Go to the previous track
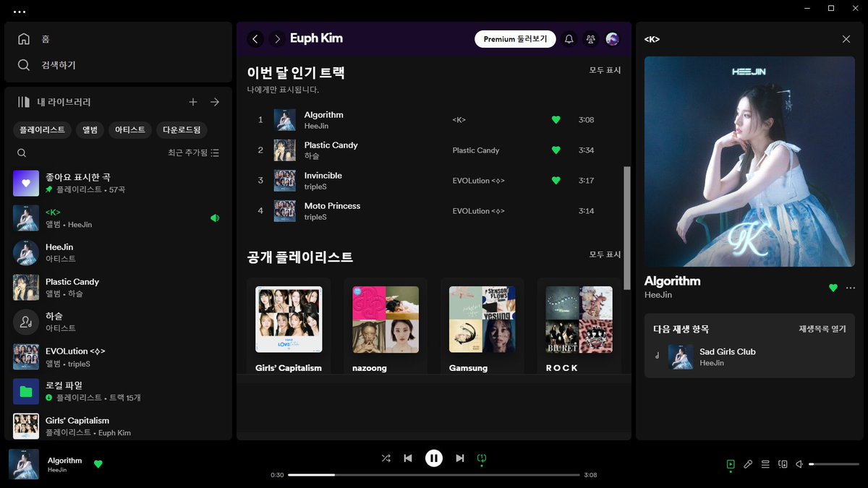This screenshot has width=868, height=488. click(x=408, y=458)
